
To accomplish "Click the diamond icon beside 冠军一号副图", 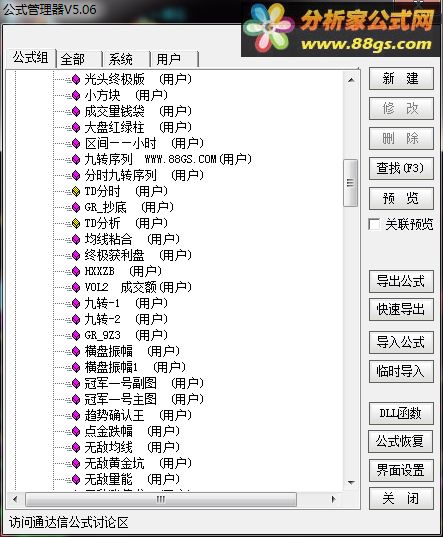I will (x=76, y=384).
